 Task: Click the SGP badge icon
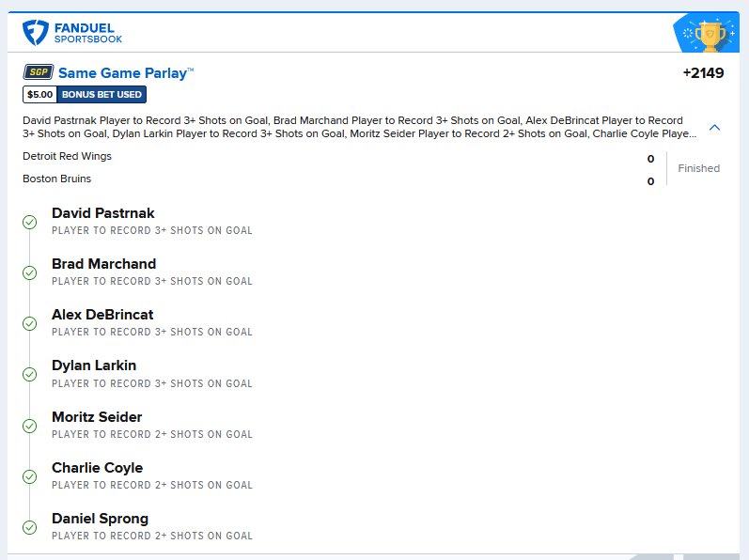39,72
